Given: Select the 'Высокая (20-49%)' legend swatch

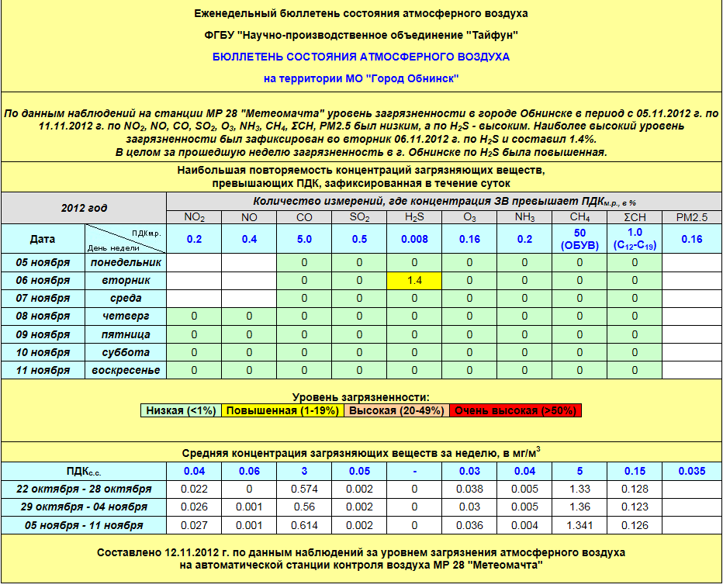Looking at the screenshot, I should (396, 410).
